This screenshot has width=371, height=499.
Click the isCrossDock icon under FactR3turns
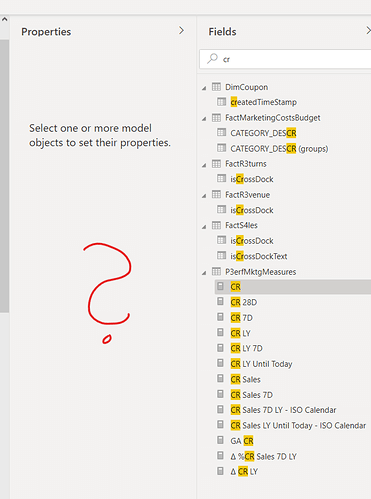click(x=222, y=178)
